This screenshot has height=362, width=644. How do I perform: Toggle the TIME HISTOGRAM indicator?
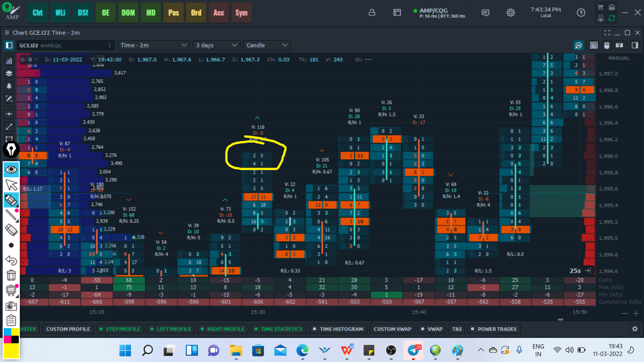coord(338,329)
